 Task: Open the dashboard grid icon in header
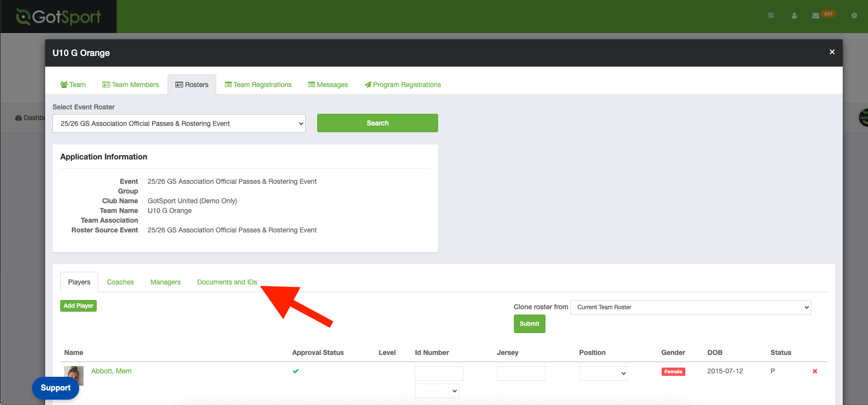771,16
